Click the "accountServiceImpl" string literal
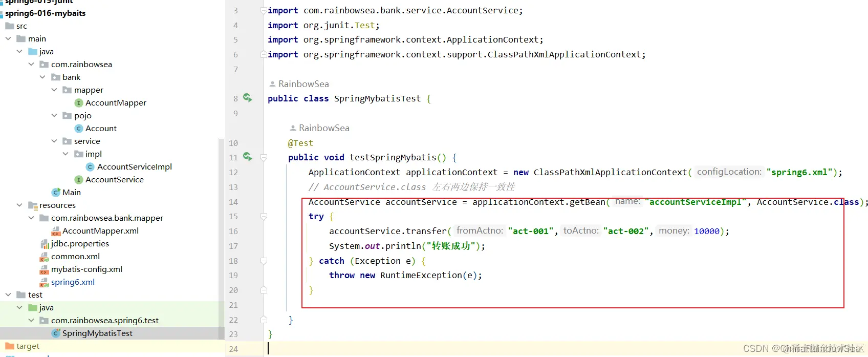The height and width of the screenshot is (357, 868). [696, 202]
